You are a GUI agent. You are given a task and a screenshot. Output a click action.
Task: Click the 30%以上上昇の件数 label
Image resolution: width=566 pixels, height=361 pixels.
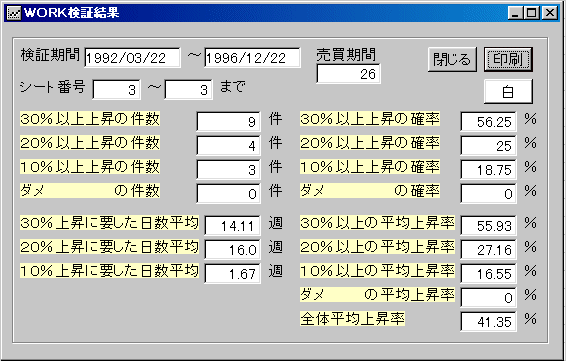(90, 119)
